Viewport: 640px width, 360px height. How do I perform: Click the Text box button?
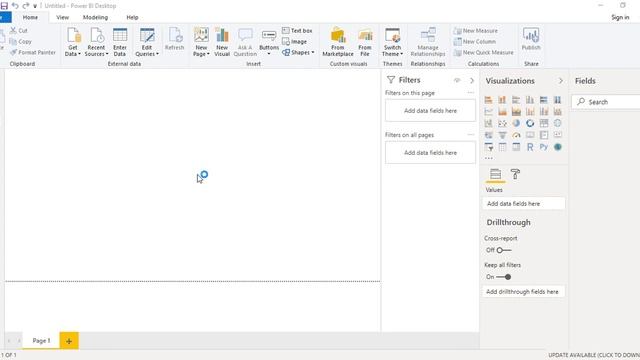(297, 31)
